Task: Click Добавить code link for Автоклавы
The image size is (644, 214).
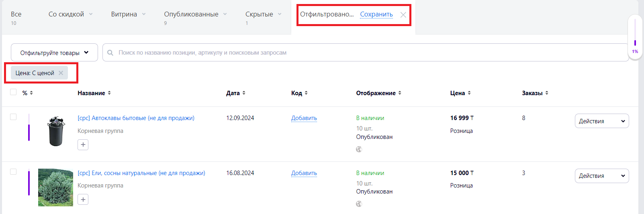Action: tap(304, 118)
